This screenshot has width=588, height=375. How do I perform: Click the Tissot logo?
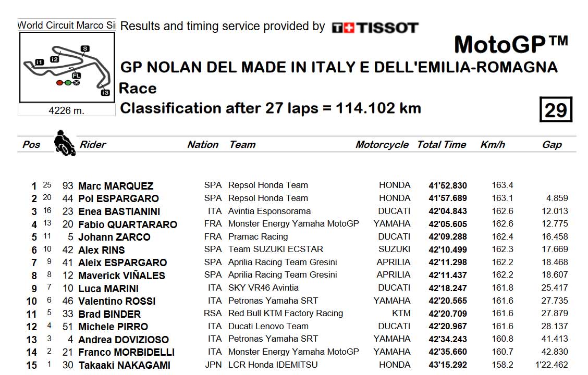(x=375, y=28)
